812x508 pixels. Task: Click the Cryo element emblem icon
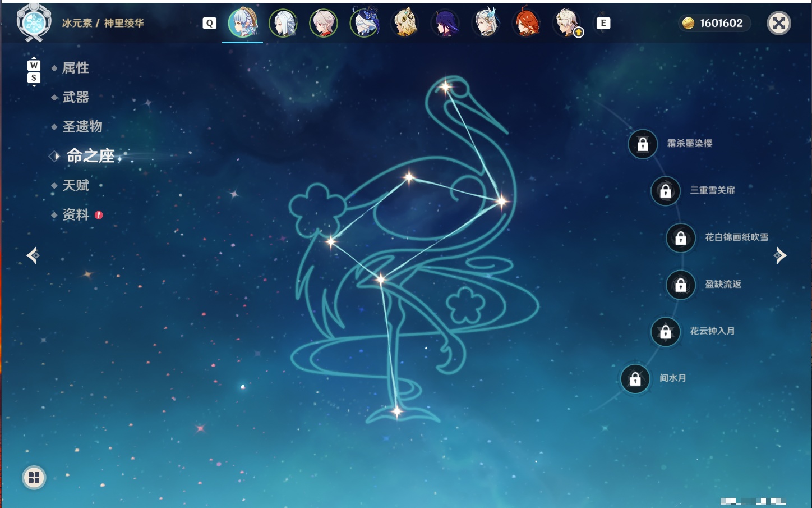(x=34, y=22)
